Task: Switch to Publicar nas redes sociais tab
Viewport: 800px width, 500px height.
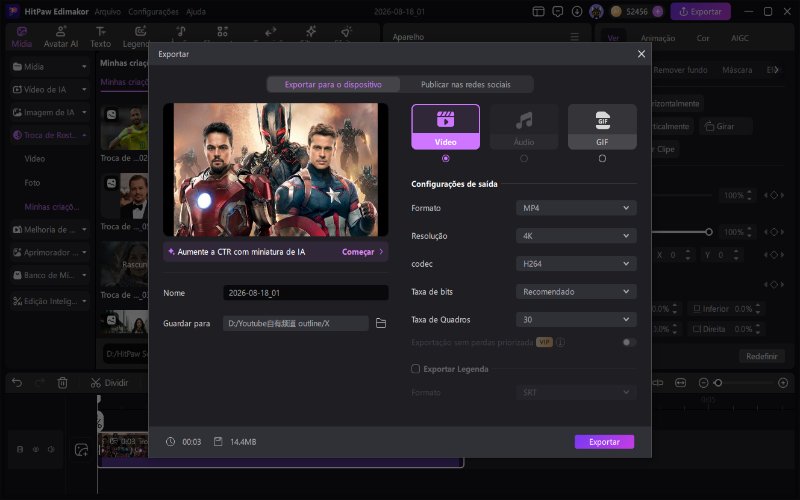Action: click(x=466, y=84)
